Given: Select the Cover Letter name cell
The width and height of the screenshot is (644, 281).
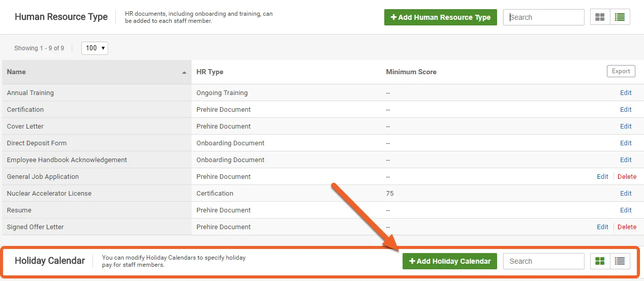Looking at the screenshot, I should (x=97, y=127).
